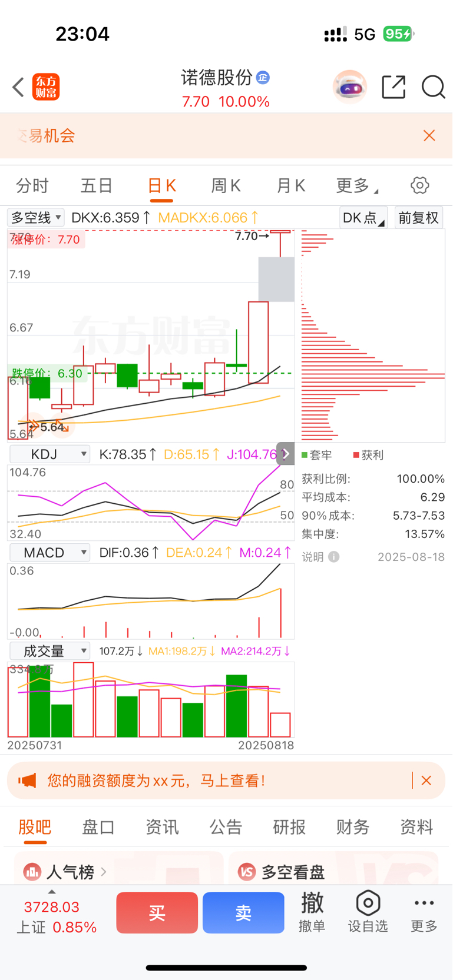Open chart settings gear icon
Viewport: 453px width, 980px height.
pyautogui.click(x=419, y=185)
